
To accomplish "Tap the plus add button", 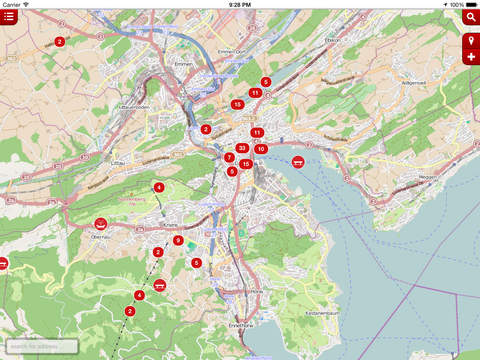I will coord(471,57).
